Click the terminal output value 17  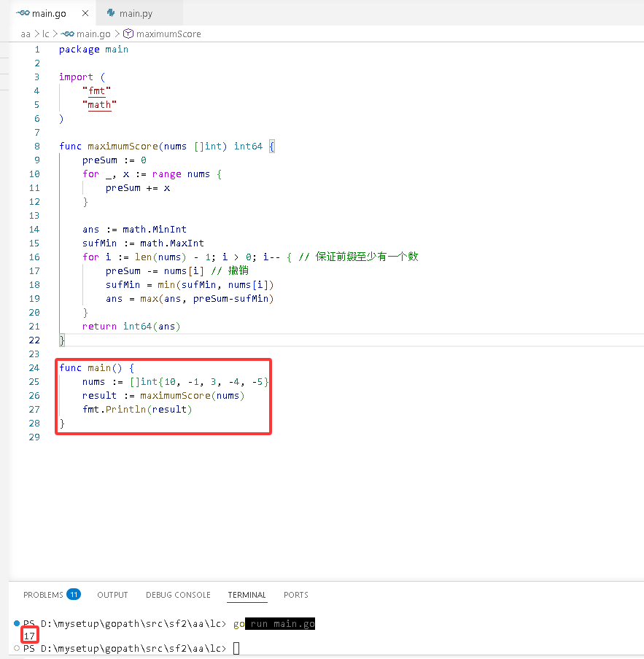[29, 636]
